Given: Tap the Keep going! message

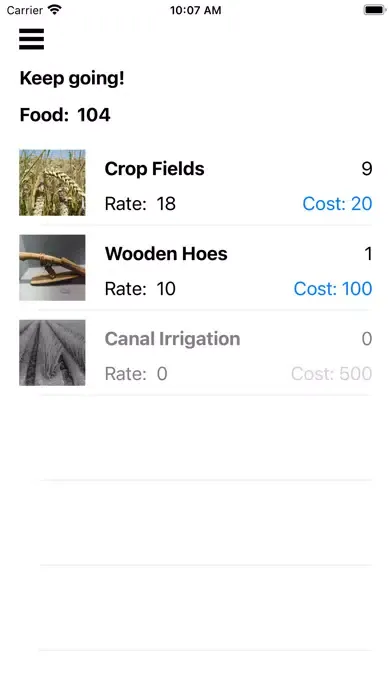Looking at the screenshot, I should coord(72,79).
